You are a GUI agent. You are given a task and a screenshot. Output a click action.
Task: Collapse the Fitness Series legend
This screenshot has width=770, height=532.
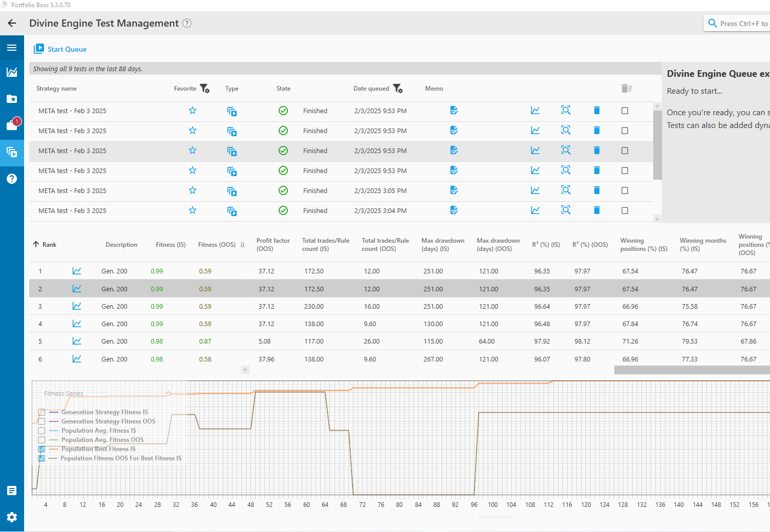click(168, 393)
